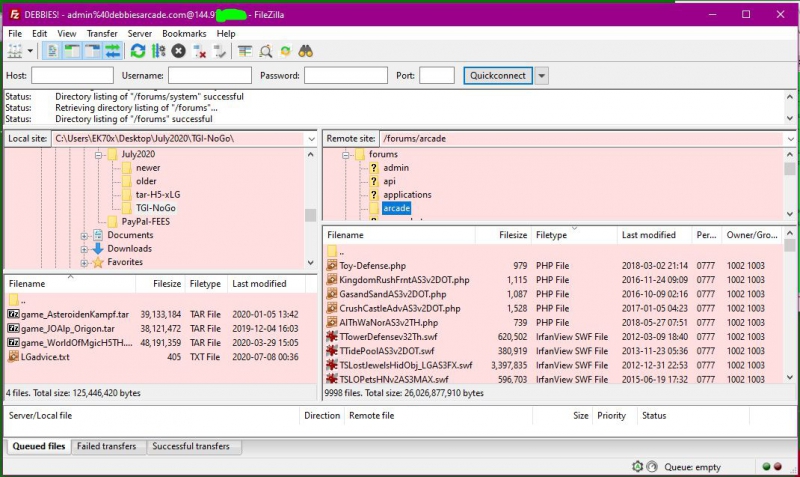The height and width of the screenshot is (477, 800).
Task: Open the directory listing filters dialog
Action: 245,51
